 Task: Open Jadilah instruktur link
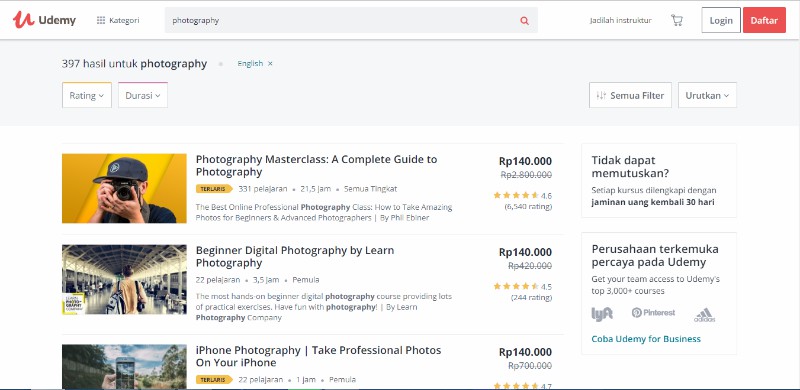pyautogui.click(x=620, y=20)
